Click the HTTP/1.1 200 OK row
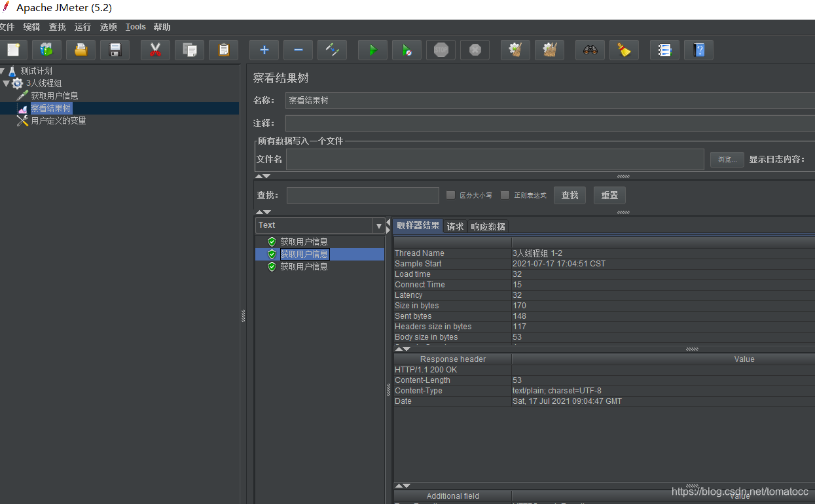The height and width of the screenshot is (504, 815). tap(604, 370)
